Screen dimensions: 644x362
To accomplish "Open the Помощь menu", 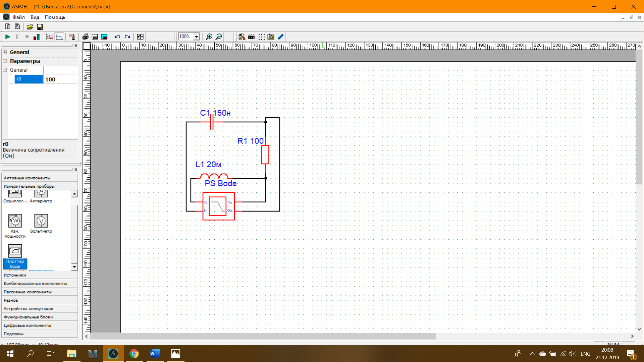I will (x=55, y=17).
